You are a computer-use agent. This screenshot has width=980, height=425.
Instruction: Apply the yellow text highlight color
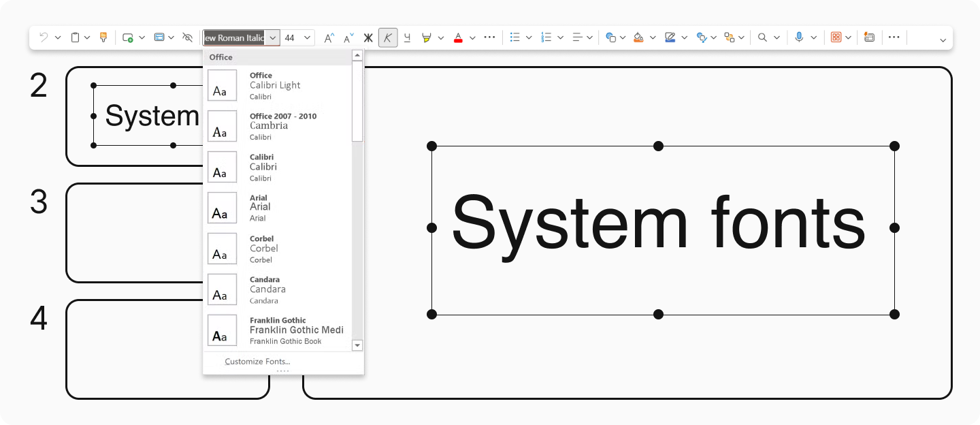pos(427,37)
